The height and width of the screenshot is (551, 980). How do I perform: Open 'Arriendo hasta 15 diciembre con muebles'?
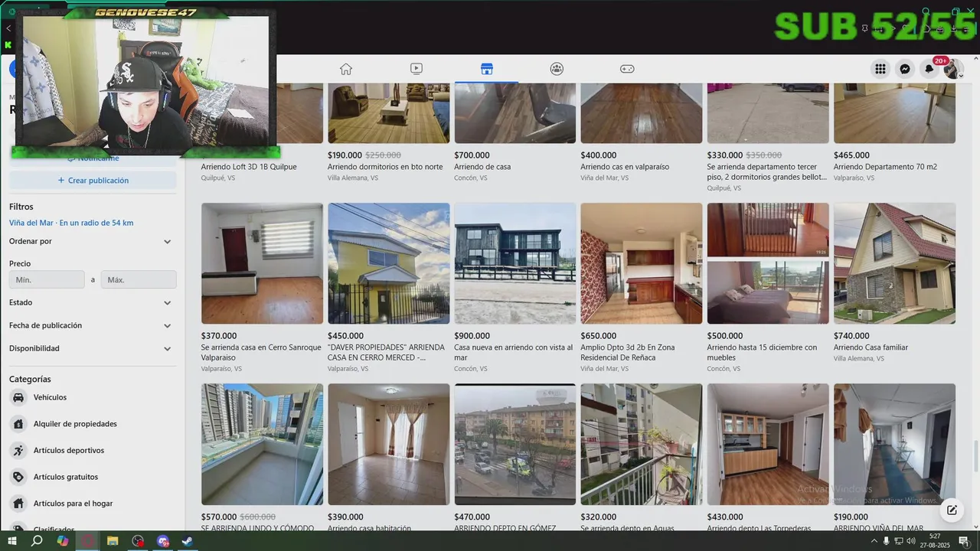pos(762,352)
